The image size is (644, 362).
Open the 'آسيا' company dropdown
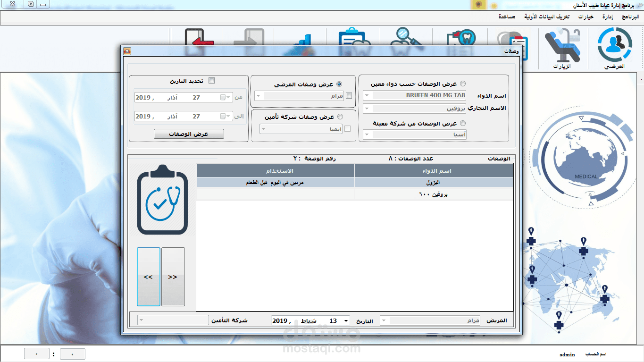[368, 135]
